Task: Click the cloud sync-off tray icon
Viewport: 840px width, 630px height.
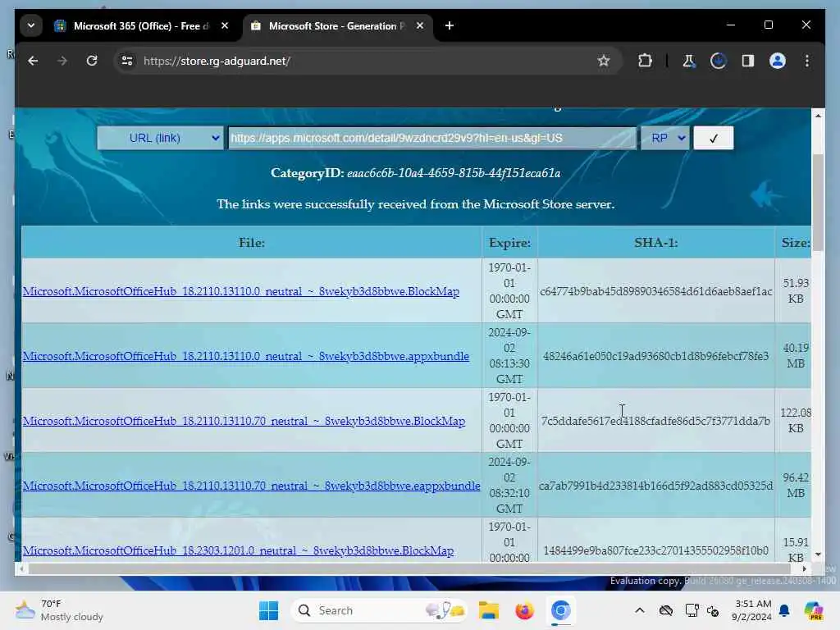Action: pos(666,610)
